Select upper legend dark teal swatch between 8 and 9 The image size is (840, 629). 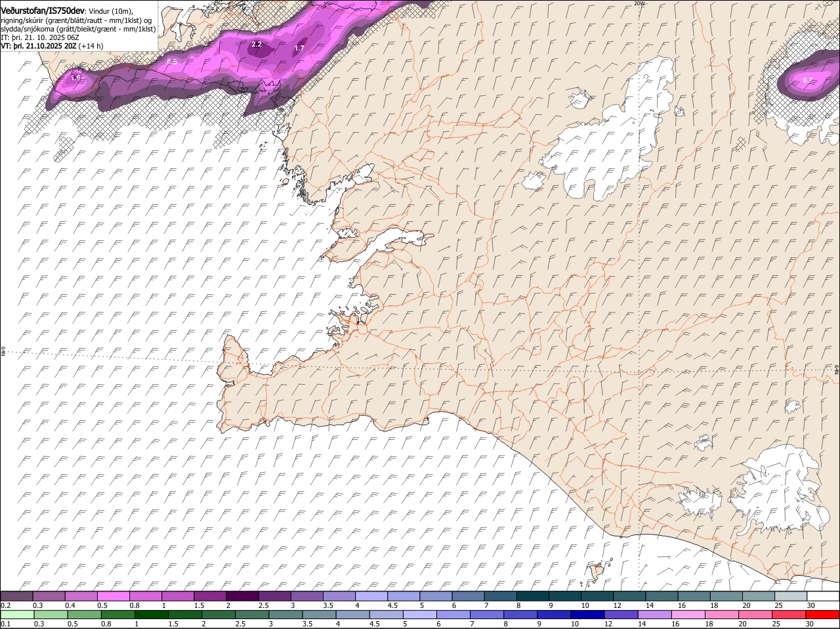tap(533, 596)
